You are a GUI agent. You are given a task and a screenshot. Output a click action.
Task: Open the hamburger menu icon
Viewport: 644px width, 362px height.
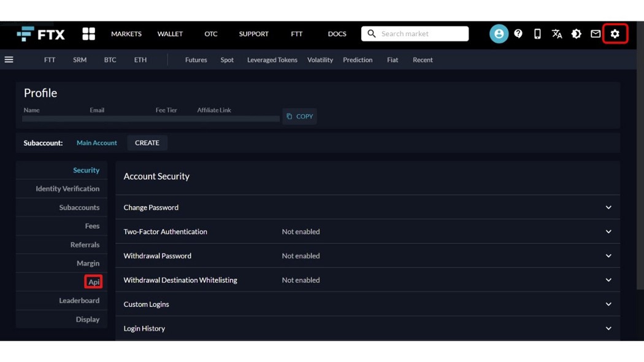click(9, 60)
